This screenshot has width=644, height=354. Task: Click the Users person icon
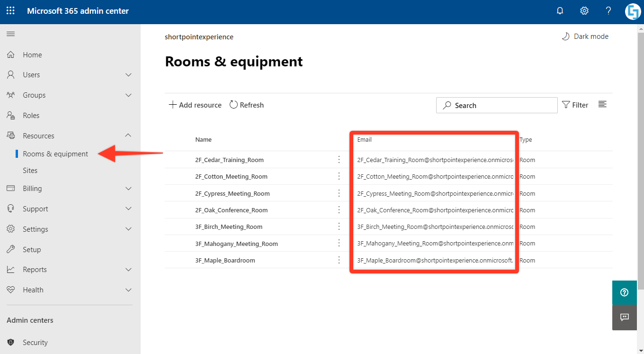[x=11, y=75]
